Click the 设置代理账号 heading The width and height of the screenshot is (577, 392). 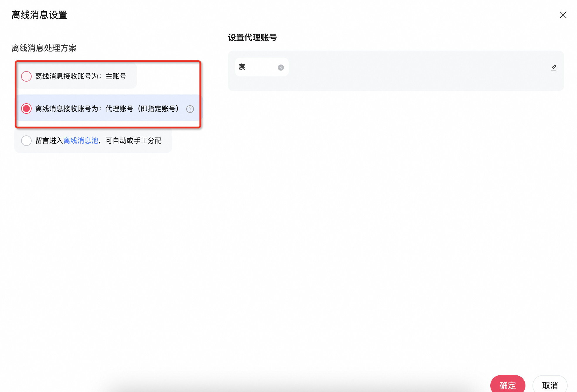(x=252, y=37)
